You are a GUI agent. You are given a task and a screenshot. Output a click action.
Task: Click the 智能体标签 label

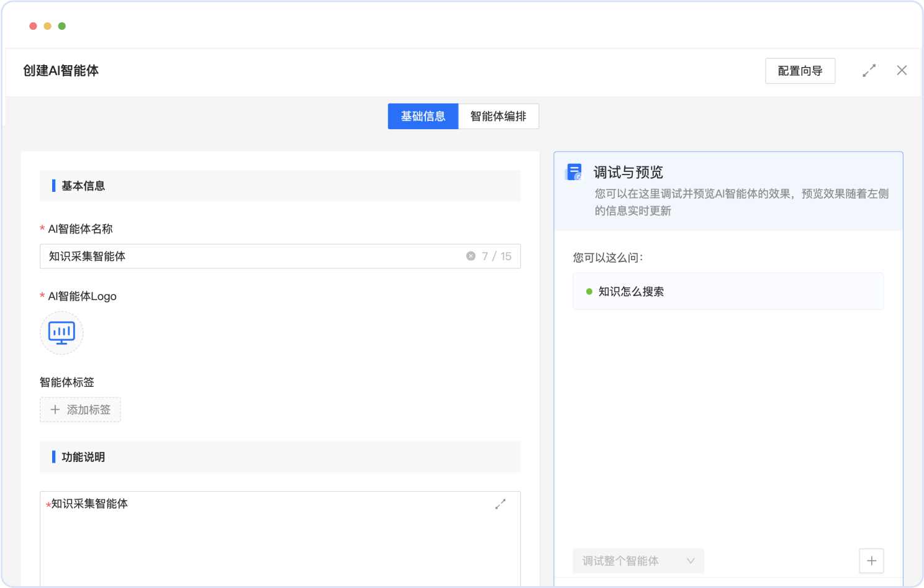[67, 382]
